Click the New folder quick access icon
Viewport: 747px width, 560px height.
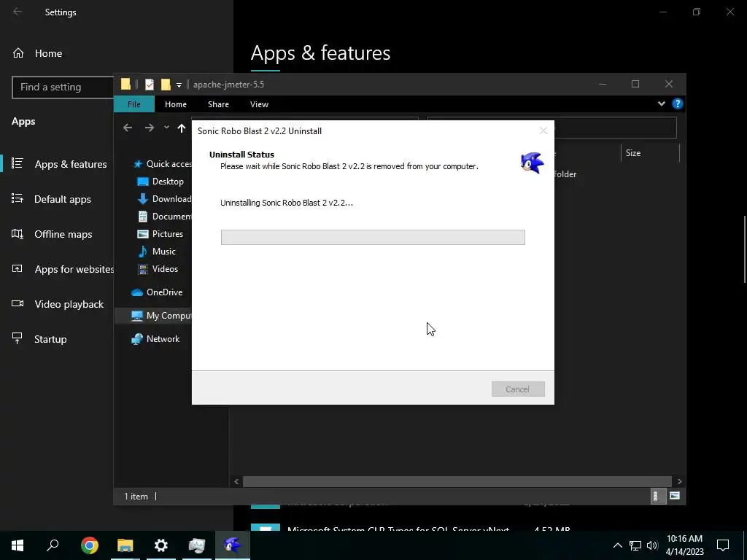tap(166, 85)
